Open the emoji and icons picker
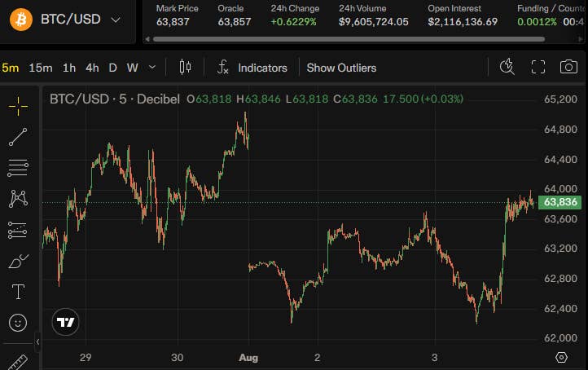Viewport: 588px width, 370px height. point(18,323)
